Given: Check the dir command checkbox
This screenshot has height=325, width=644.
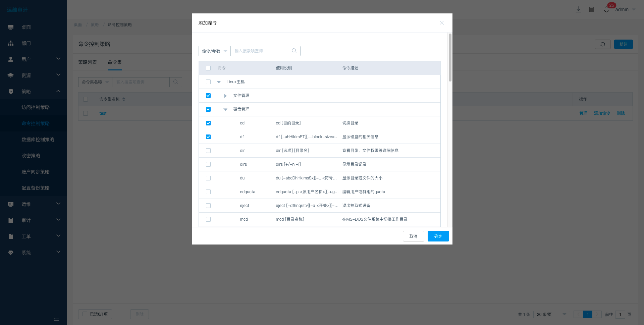Looking at the screenshot, I should (208, 151).
